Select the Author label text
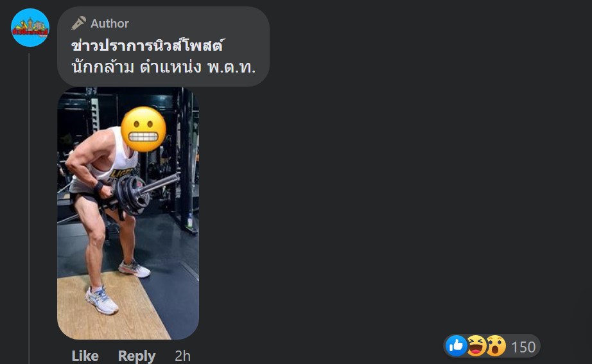 110,23
